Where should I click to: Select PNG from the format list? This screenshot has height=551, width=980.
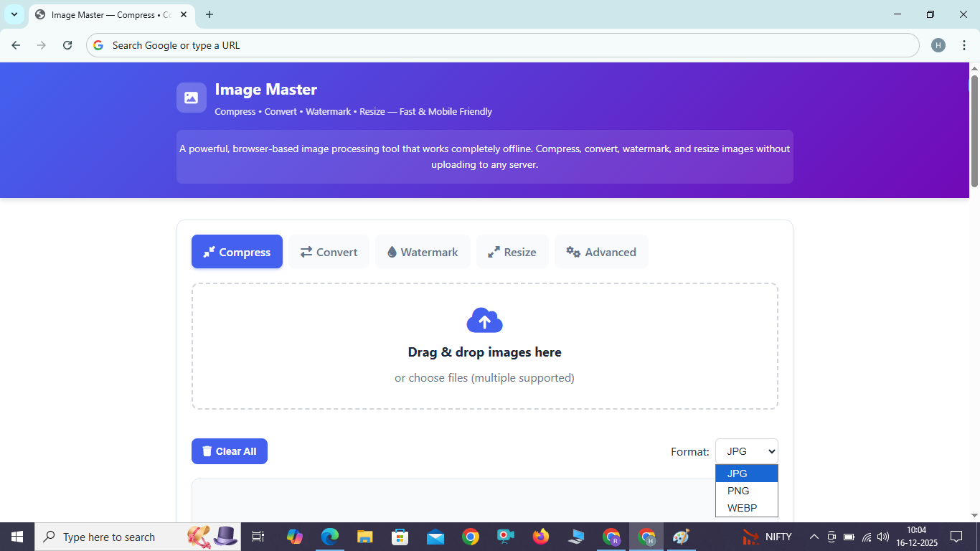point(738,491)
